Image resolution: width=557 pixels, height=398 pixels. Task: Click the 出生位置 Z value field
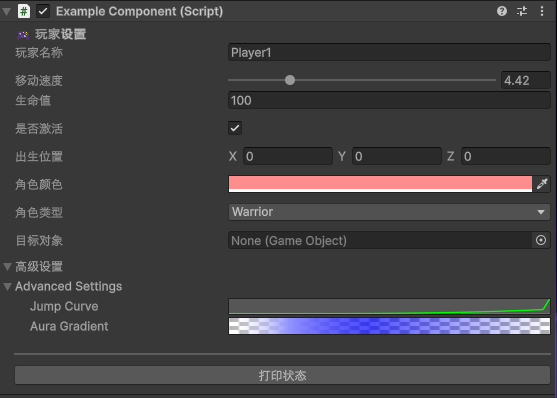click(506, 156)
